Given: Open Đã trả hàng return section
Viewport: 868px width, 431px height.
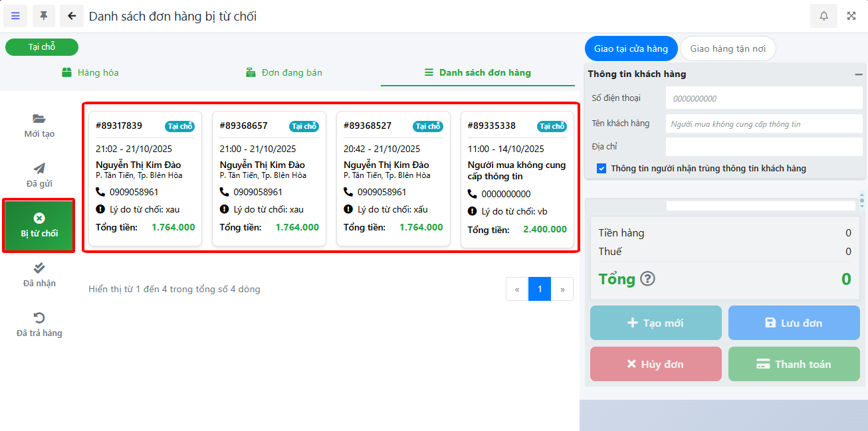Looking at the screenshot, I should tap(39, 325).
